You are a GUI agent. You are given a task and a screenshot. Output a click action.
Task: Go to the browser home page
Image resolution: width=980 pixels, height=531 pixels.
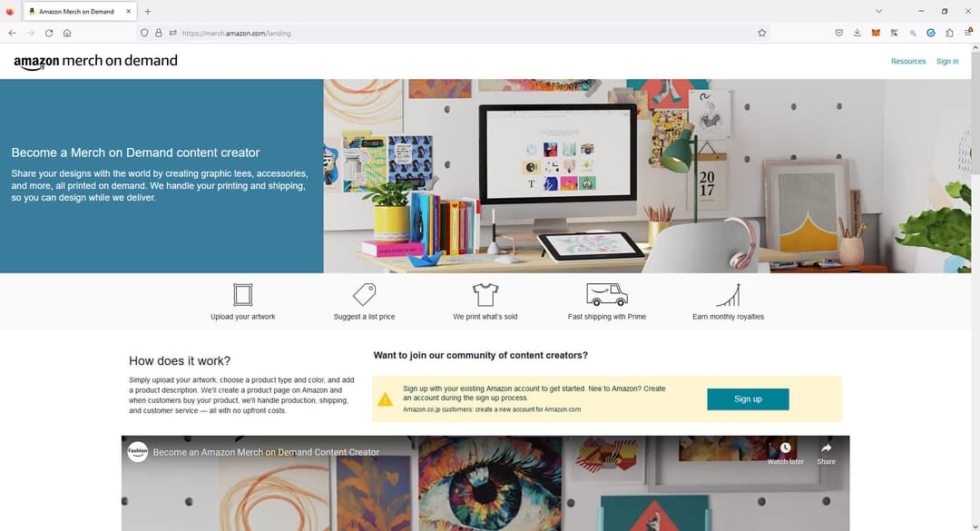[x=67, y=34]
